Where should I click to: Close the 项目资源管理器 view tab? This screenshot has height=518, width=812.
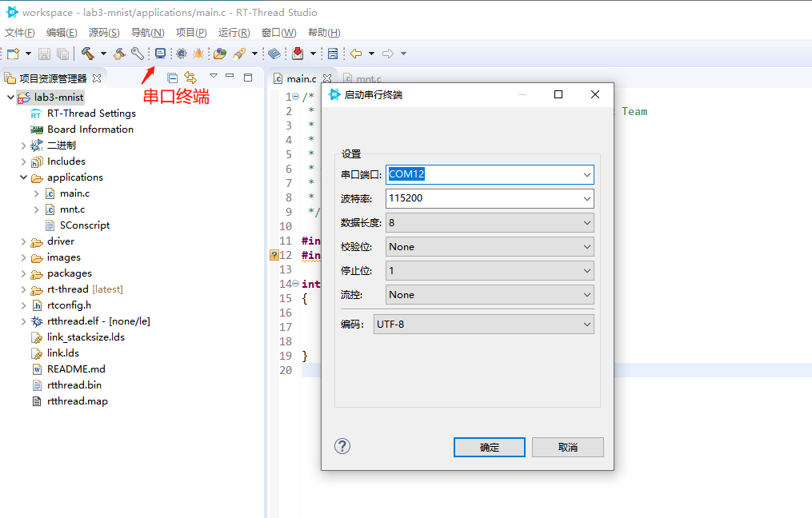point(96,78)
